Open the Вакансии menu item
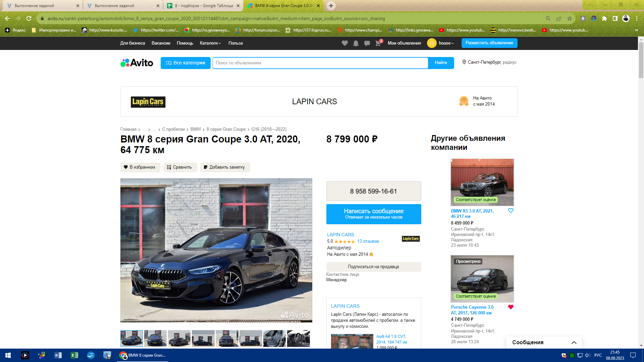Image resolution: width=644 pixels, height=362 pixels. tap(161, 43)
